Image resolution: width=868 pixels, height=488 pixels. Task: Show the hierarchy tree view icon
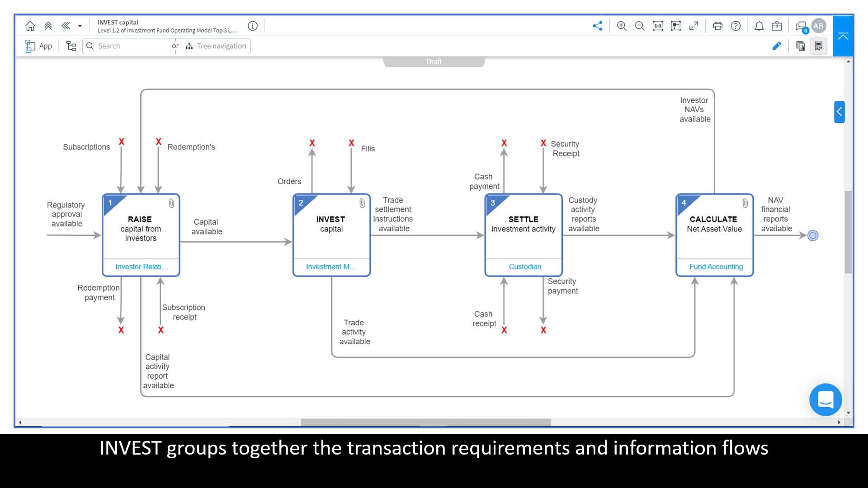click(x=71, y=46)
